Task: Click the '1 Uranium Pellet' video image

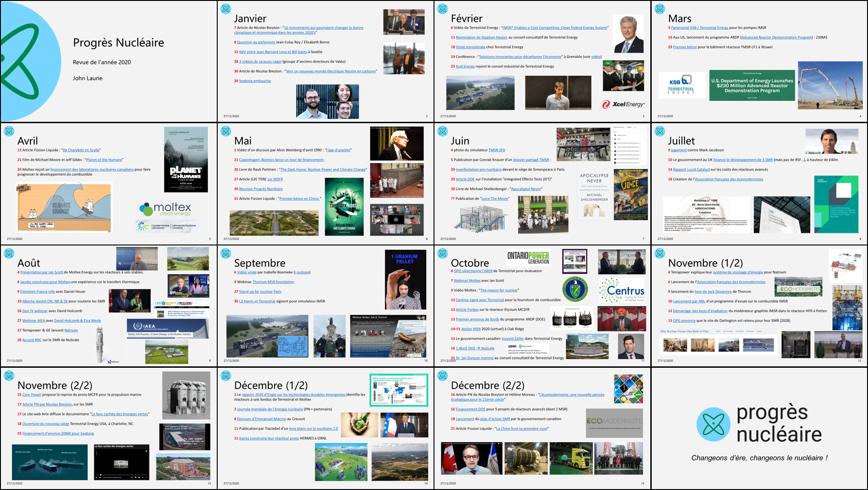Action: (405, 280)
